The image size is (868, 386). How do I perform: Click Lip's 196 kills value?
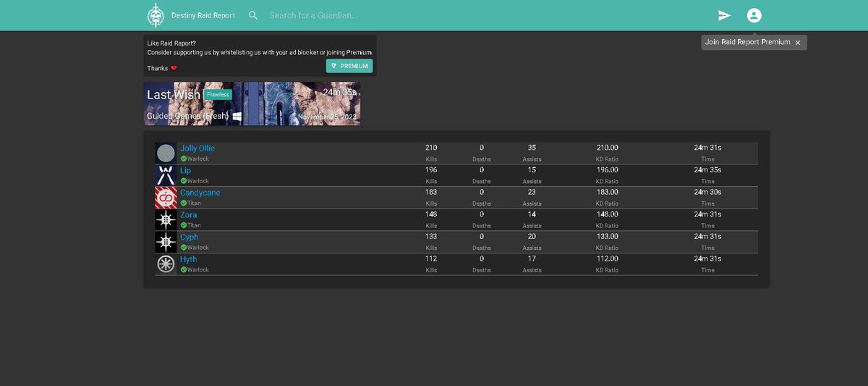(x=431, y=170)
